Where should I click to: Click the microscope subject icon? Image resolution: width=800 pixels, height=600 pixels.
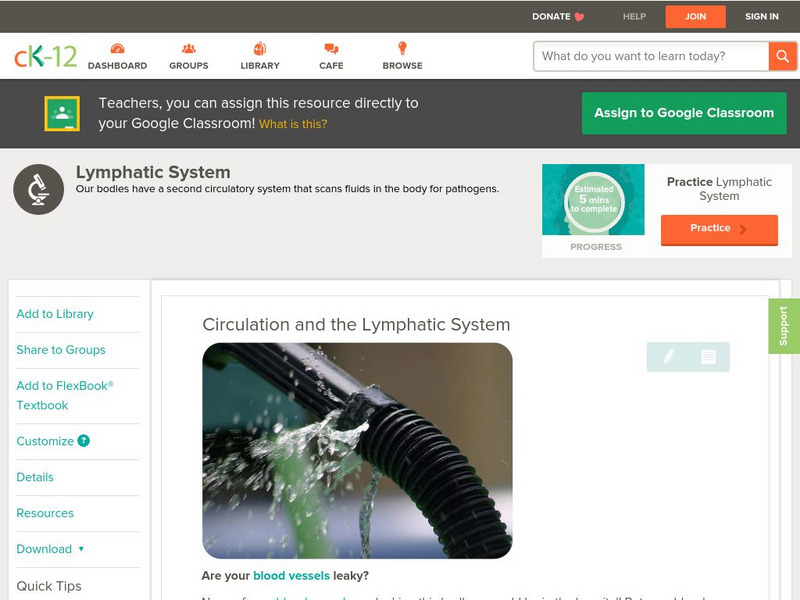38,189
